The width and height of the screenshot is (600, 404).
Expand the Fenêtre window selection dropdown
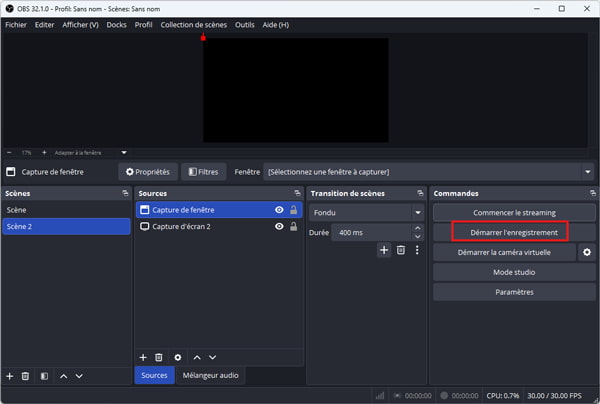tap(587, 172)
